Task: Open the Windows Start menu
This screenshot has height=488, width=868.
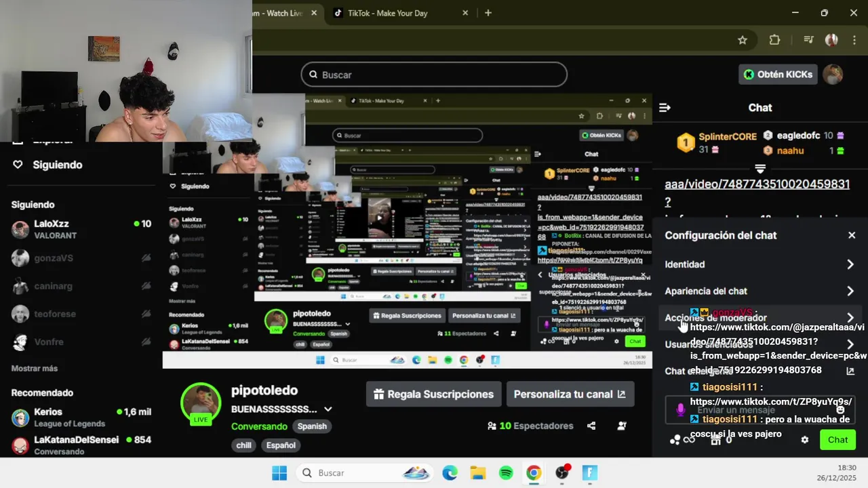Action: 279,473
